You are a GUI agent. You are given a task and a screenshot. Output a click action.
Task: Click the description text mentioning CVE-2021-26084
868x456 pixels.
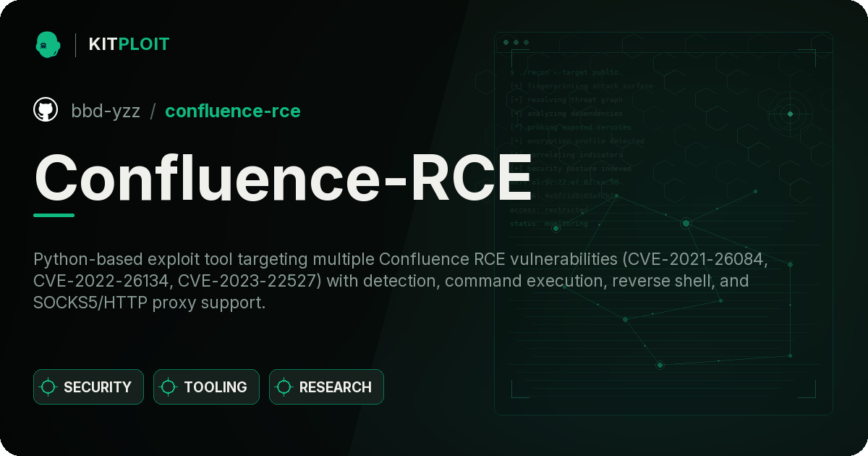(400, 281)
